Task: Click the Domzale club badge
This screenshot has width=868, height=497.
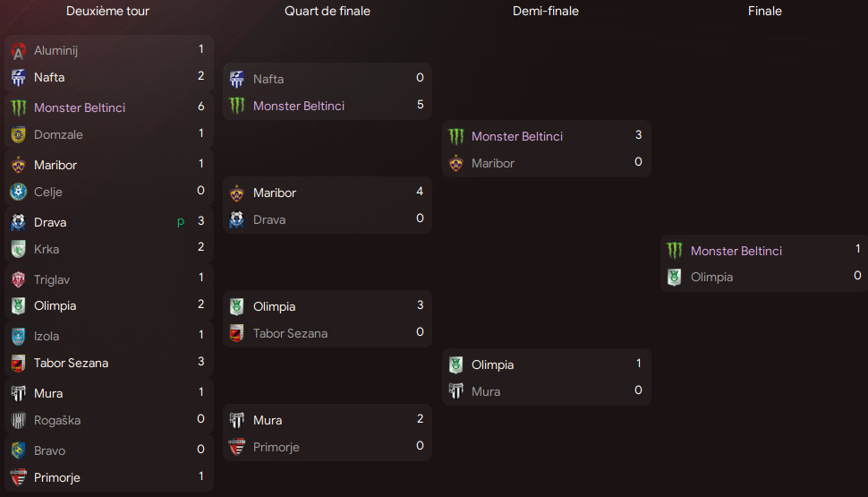Action: 18,134
